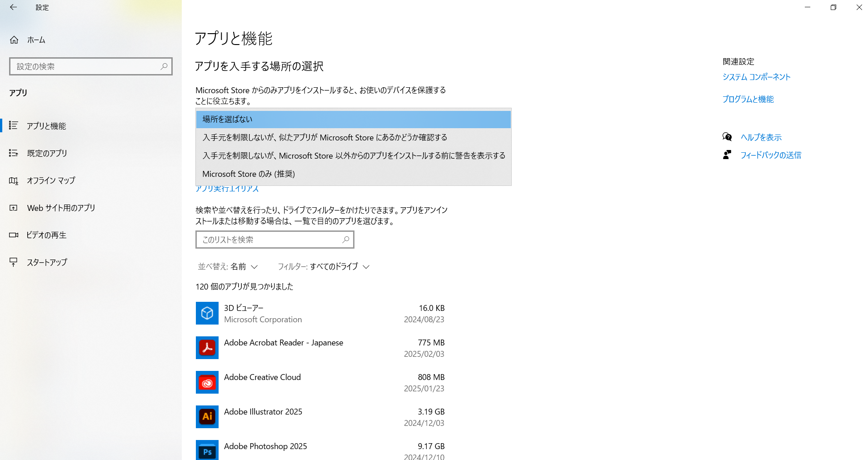Go to スタートアップ page

click(91, 262)
